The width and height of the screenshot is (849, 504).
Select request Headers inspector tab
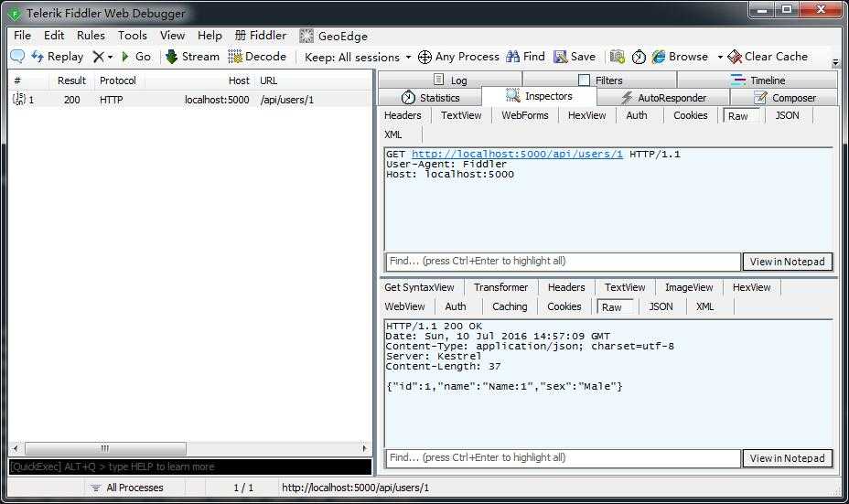click(403, 115)
